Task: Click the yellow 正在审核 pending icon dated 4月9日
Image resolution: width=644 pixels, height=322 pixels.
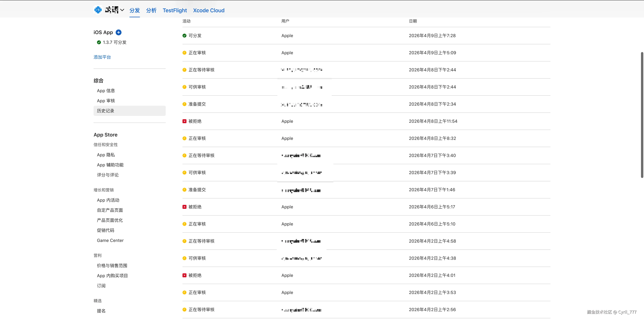Action: point(184,53)
